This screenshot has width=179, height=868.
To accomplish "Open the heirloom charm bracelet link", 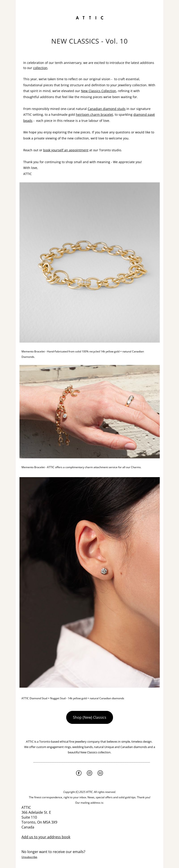I will (x=94, y=115).
